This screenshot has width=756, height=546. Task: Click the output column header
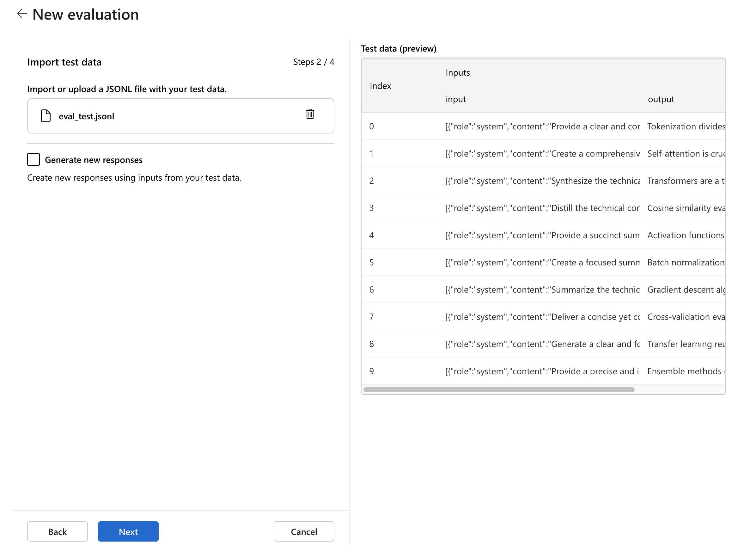coord(661,99)
